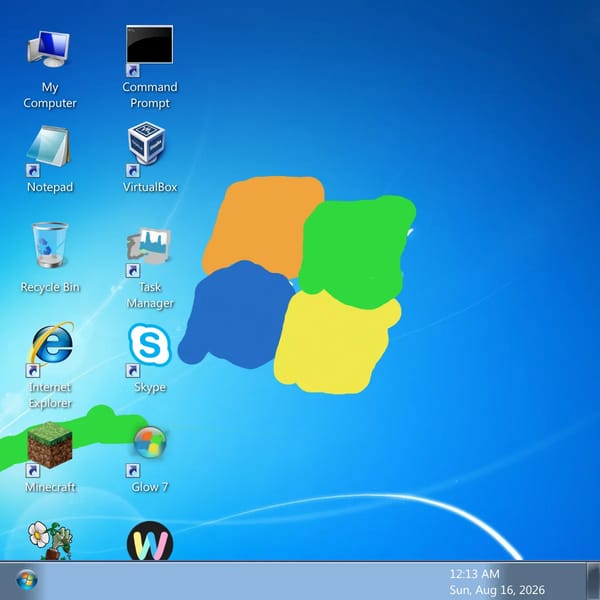Click the My Computer label text
The image size is (600, 600).
[x=50, y=95]
